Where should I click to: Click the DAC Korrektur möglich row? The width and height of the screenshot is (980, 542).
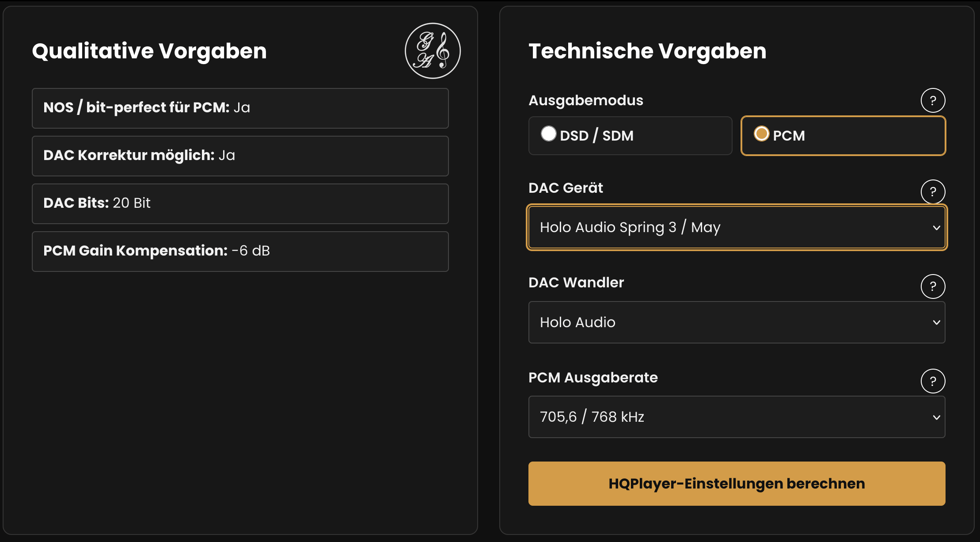(x=240, y=156)
